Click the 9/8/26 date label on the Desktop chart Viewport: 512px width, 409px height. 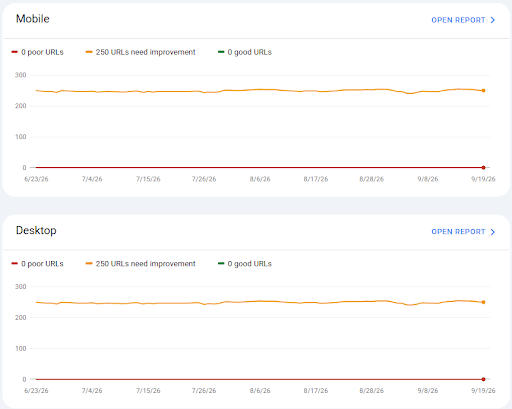click(428, 391)
